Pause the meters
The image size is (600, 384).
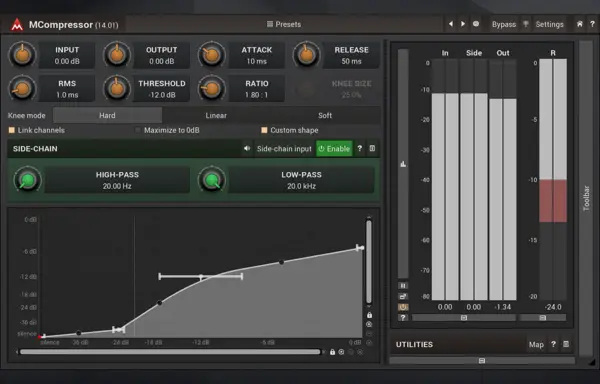403,286
